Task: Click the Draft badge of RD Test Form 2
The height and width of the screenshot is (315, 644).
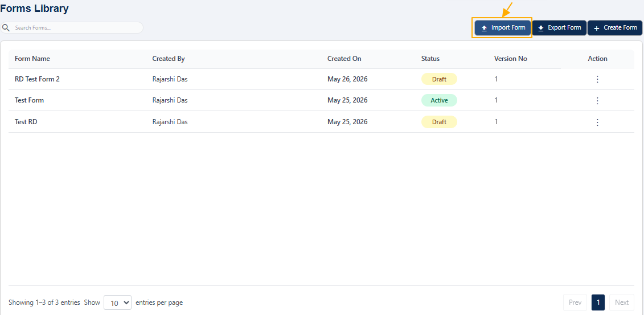Action: coord(439,79)
